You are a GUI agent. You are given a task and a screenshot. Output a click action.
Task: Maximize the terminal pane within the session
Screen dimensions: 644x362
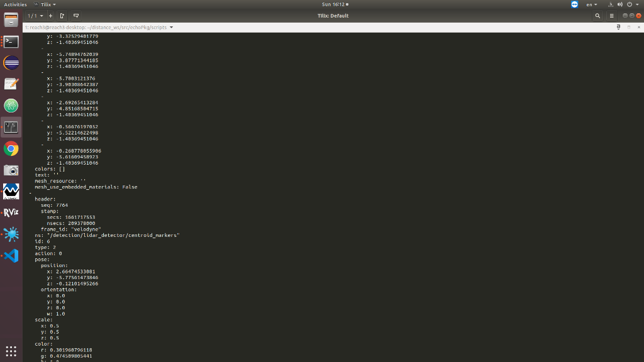(629, 27)
